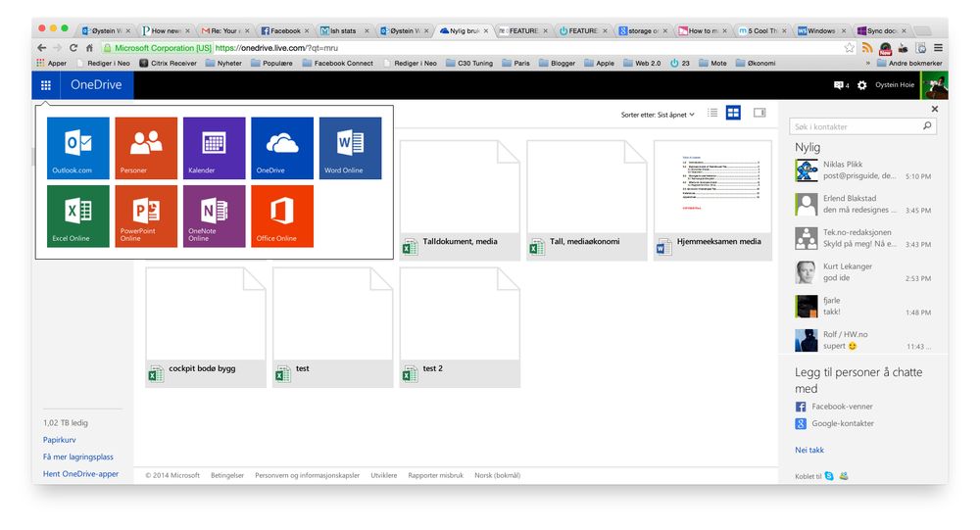The width and height of the screenshot is (980, 530).
Task: Click Få mer lagringsplass link
Action: (78, 457)
